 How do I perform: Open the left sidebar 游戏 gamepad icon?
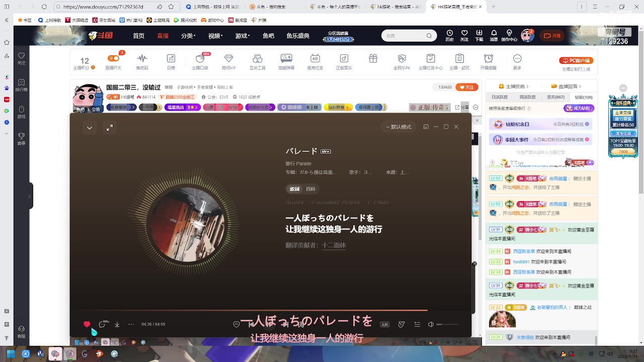click(x=21, y=112)
